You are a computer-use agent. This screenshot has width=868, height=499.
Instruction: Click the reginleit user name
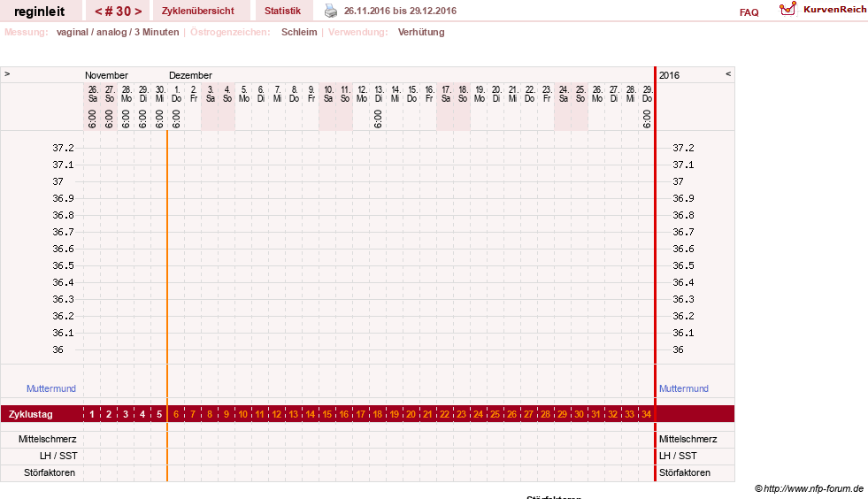click(x=39, y=12)
